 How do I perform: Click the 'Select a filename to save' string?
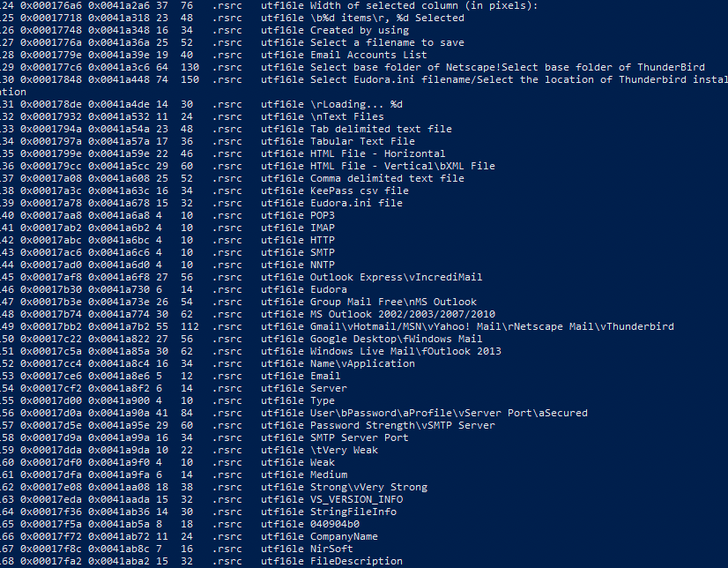pos(387,42)
